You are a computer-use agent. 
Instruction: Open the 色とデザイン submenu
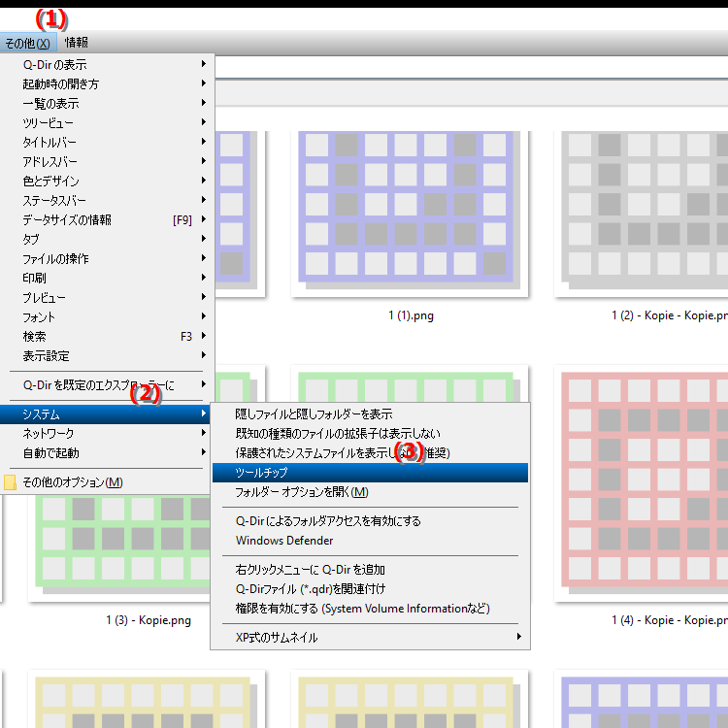(x=107, y=182)
